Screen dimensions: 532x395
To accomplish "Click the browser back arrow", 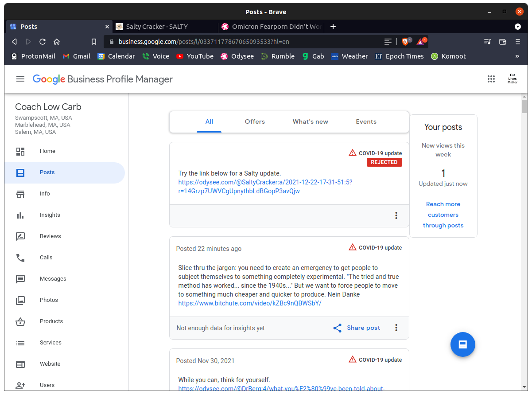I will [x=14, y=42].
